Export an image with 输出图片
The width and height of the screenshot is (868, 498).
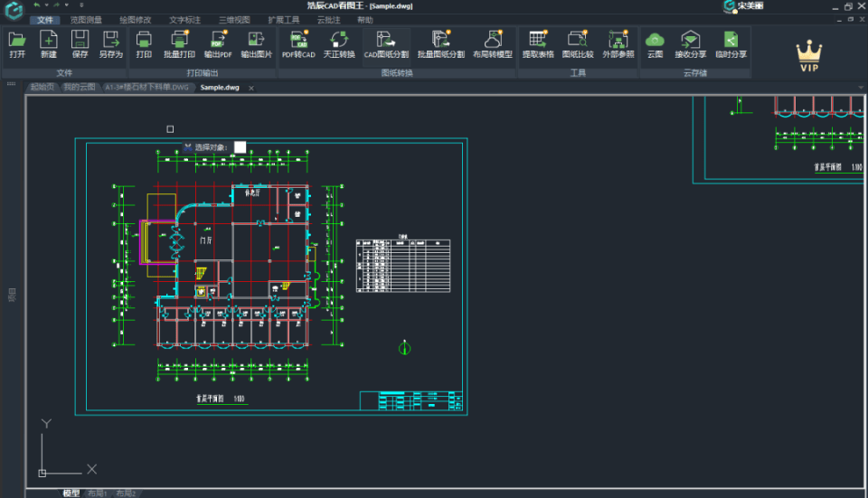coord(256,44)
